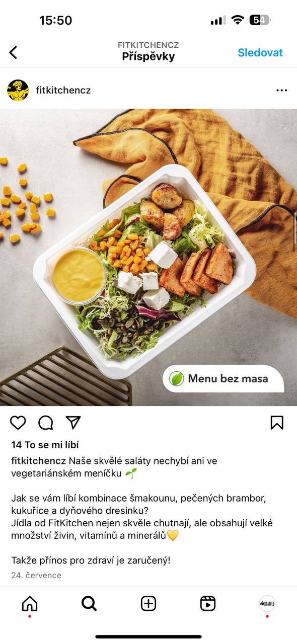Open the fitkitchencz username in post header
The width and height of the screenshot is (297, 644).
[63, 91]
